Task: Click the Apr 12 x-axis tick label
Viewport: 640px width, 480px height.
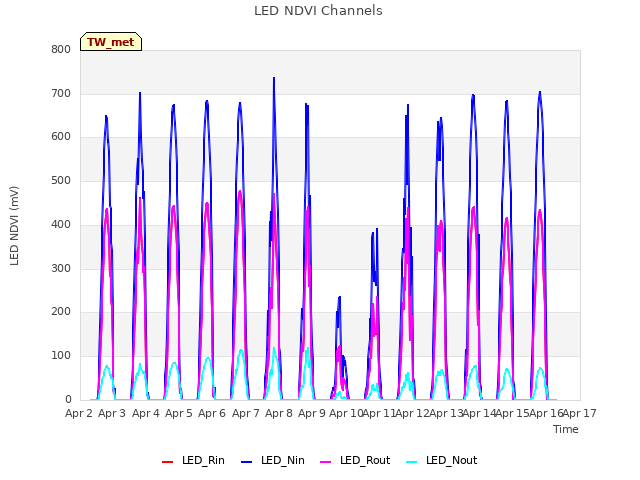Action: click(412, 413)
